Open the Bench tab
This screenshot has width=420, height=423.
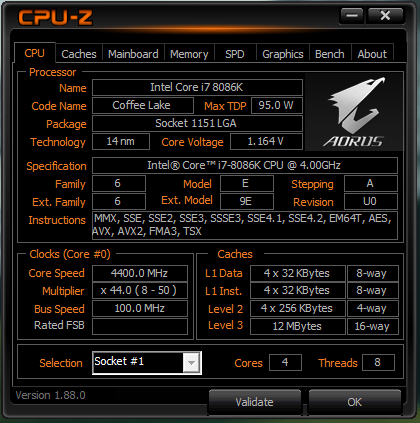point(330,54)
